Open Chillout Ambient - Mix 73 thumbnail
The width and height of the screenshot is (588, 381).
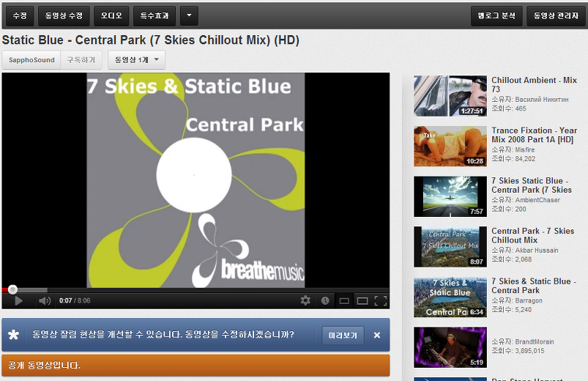click(450, 96)
